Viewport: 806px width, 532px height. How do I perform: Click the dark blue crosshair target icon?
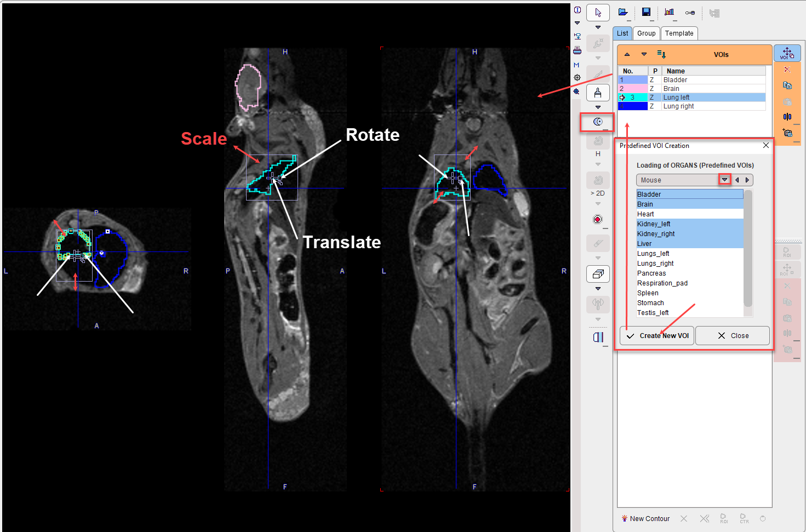[x=576, y=91]
